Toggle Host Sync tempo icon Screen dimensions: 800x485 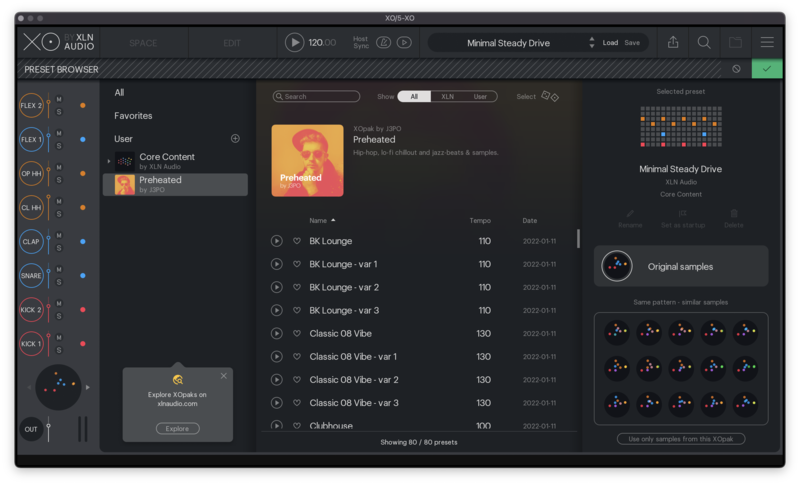(x=383, y=42)
